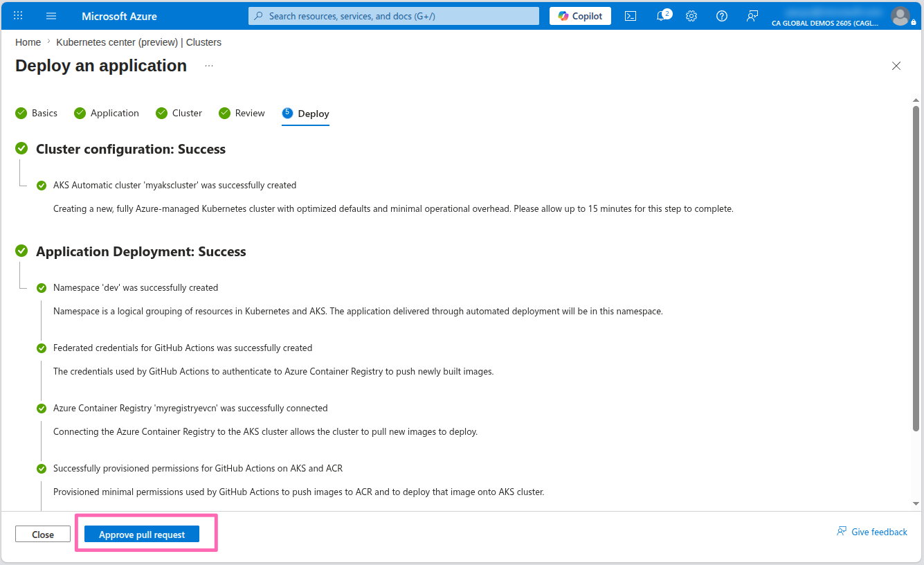The width and height of the screenshot is (924, 565).
Task: Open portal settings gear
Action: [691, 16]
